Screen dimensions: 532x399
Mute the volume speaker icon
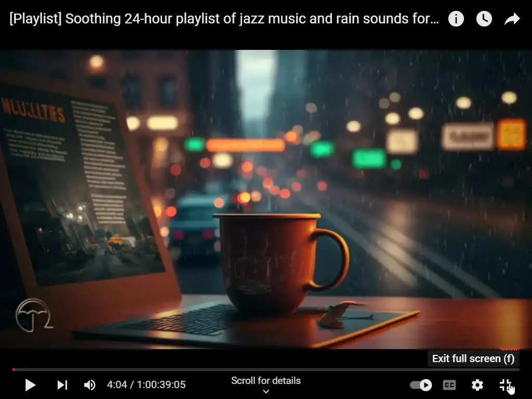[89, 385]
